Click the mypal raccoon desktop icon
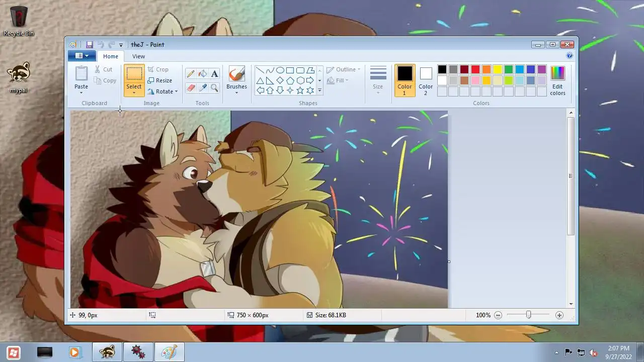 point(19,78)
